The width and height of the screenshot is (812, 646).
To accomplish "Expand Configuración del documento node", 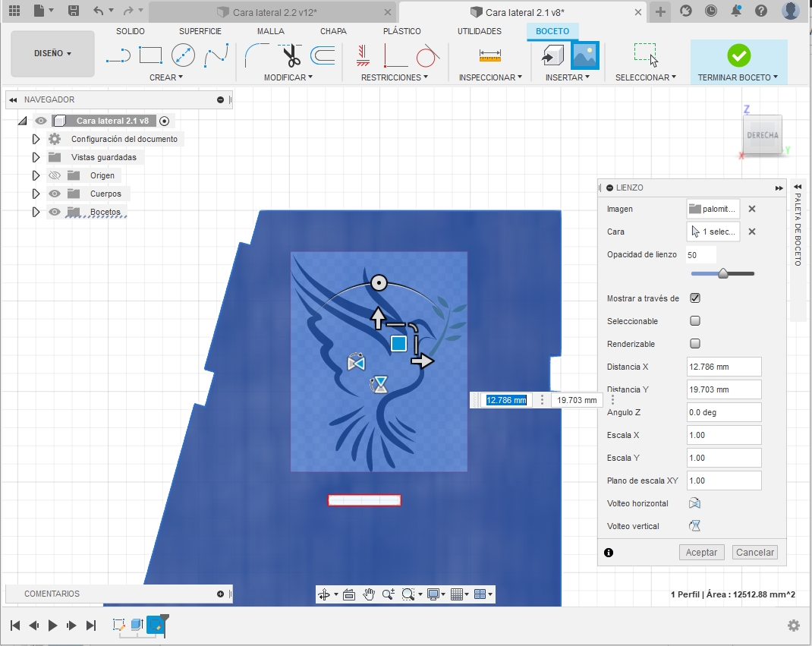I will (36, 139).
